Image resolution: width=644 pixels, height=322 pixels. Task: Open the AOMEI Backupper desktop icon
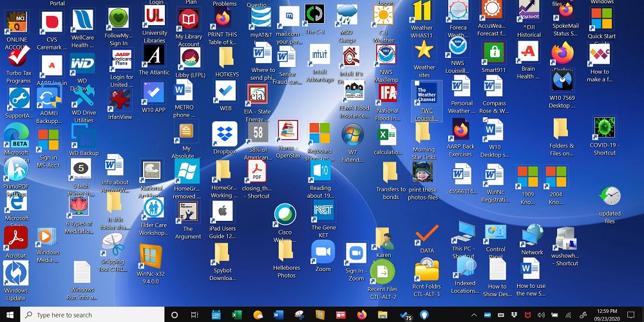[49, 97]
